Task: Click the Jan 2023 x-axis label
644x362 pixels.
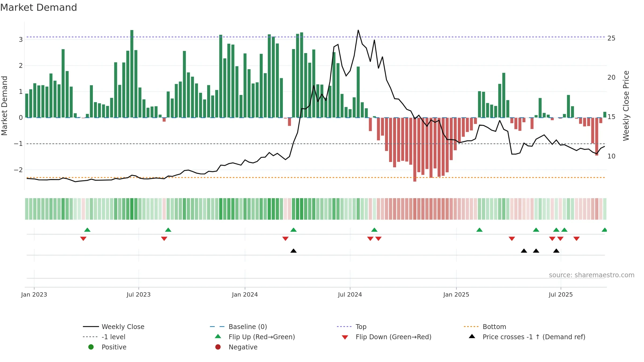Action: click(x=34, y=294)
